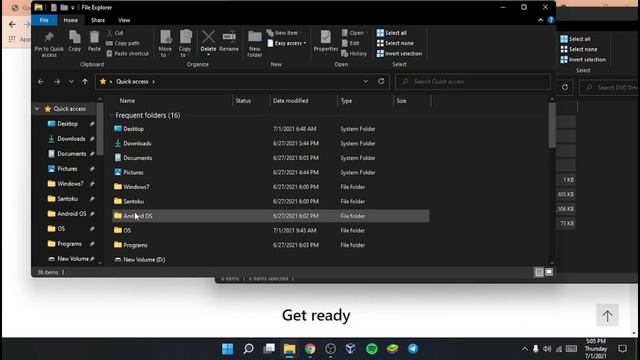Click the Refresh button in address bar

[381, 81]
